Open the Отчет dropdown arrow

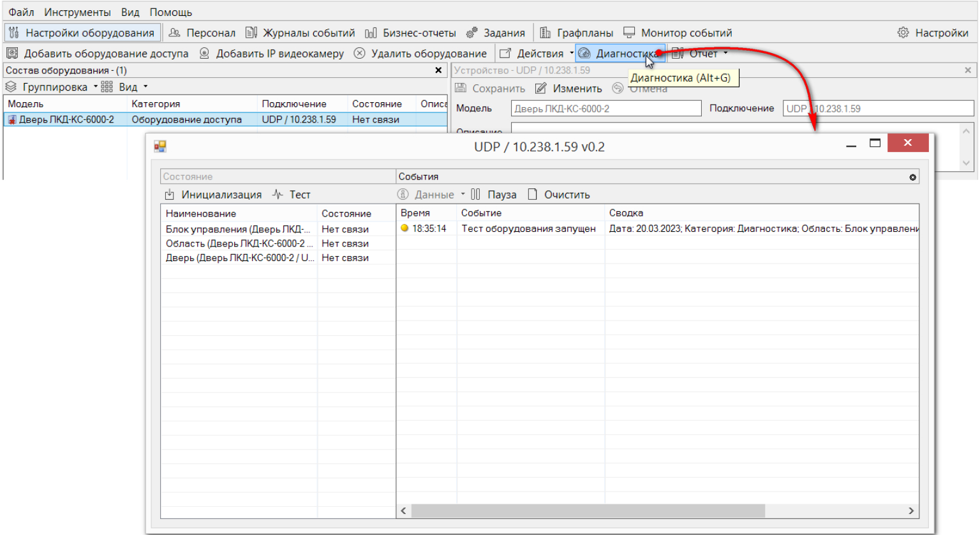(x=725, y=53)
